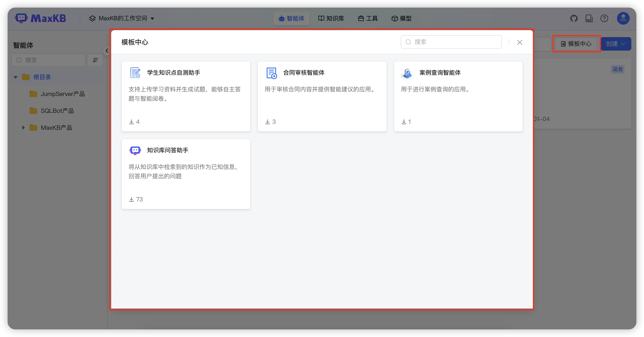Switch to the 知识库 tab
This screenshot has height=337, width=644.
pyautogui.click(x=331, y=19)
